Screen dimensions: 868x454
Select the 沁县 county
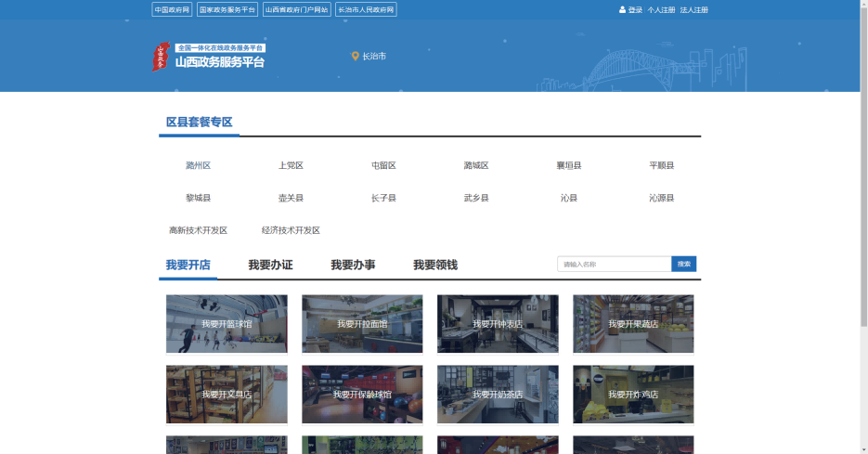pos(569,198)
